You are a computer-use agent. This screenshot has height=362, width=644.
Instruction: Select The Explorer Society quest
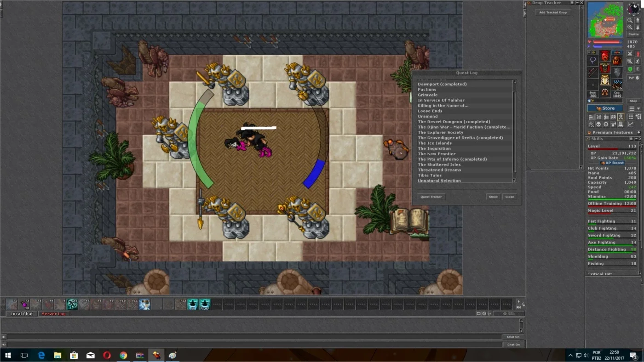click(465, 132)
